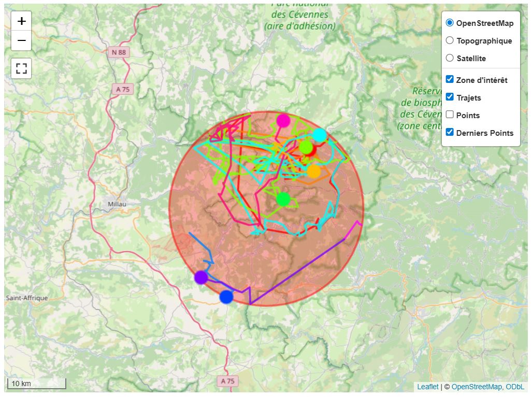The width and height of the screenshot is (532, 397).
Task: Activate the fullscreen map icon
Action: tap(21, 67)
